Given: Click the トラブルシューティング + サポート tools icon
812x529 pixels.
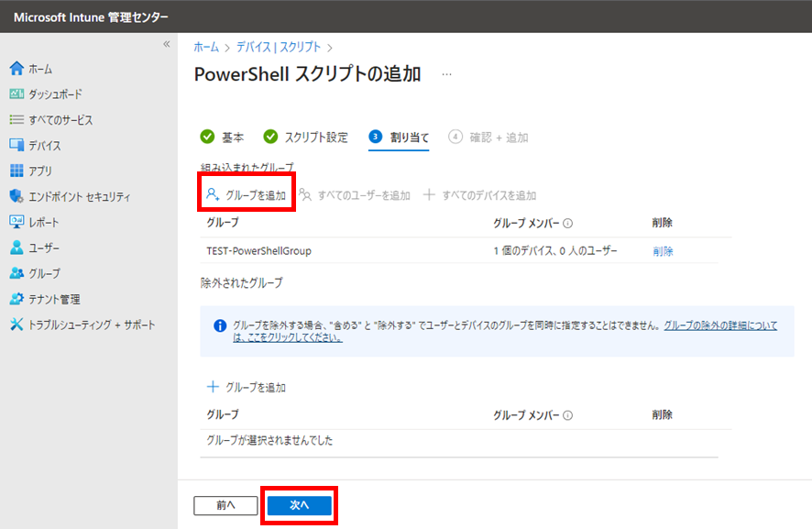Looking at the screenshot, I should click(x=16, y=325).
